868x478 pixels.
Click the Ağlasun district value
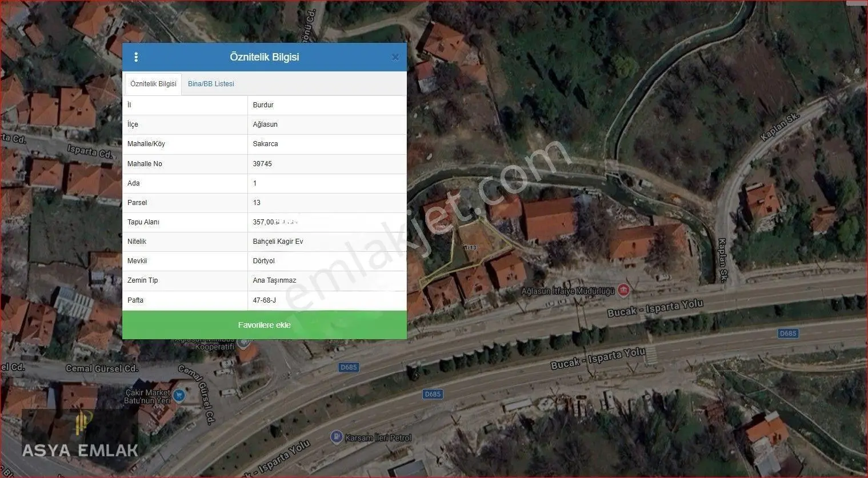pos(327,124)
